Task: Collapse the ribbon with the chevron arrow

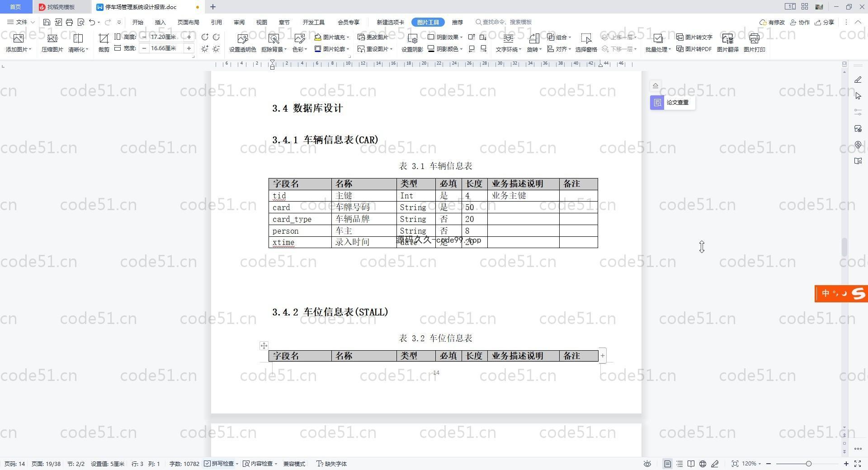Action: coord(858,22)
